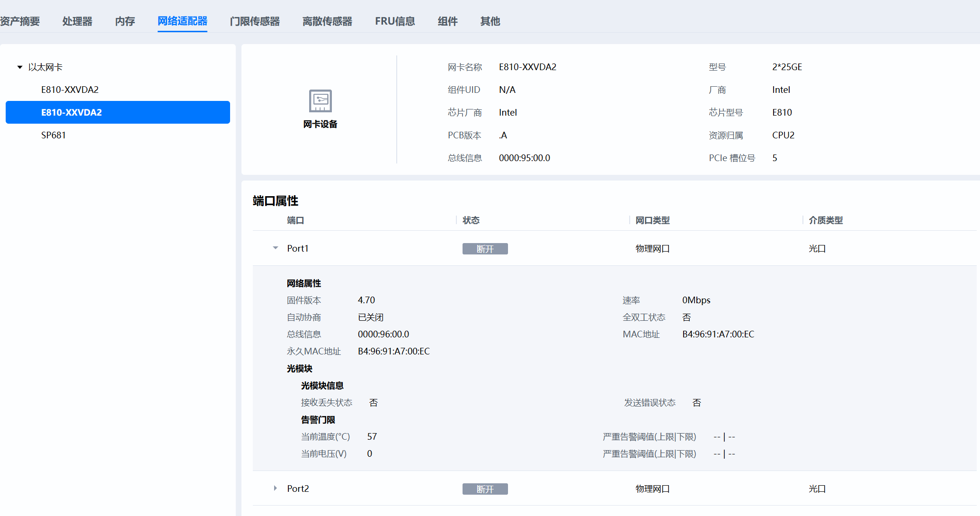The width and height of the screenshot is (980, 516).
Task: Expand the Port2 details row
Action: coord(276,488)
